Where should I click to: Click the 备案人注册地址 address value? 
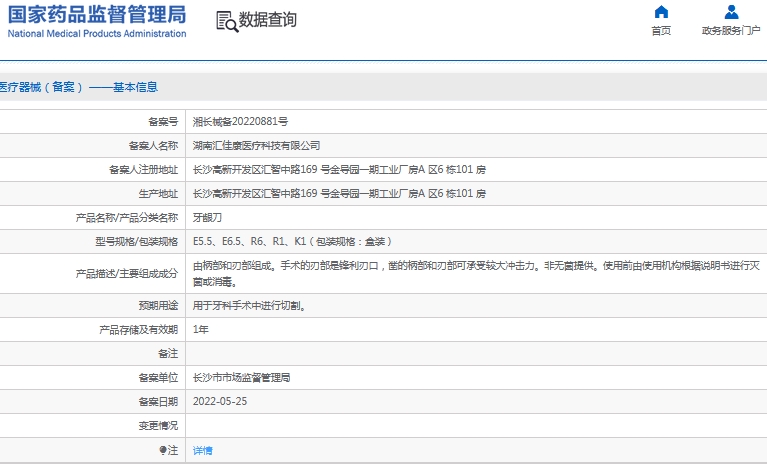(339, 169)
